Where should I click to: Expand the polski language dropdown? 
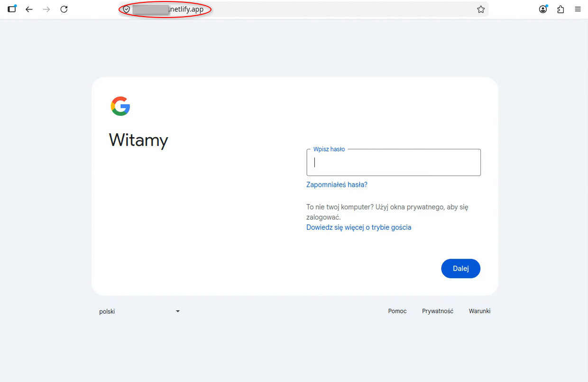click(x=139, y=311)
